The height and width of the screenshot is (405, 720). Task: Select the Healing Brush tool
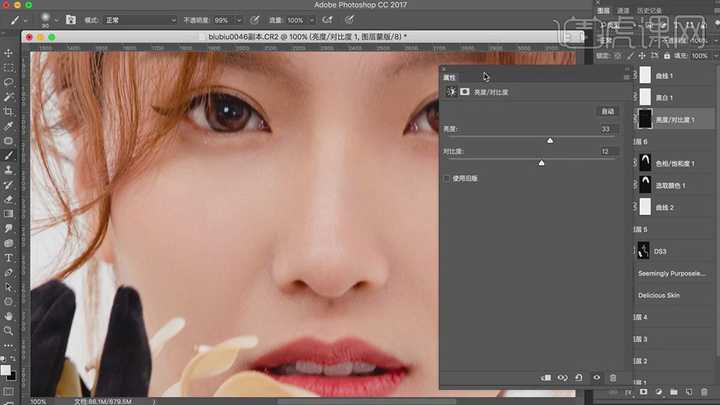[8, 141]
